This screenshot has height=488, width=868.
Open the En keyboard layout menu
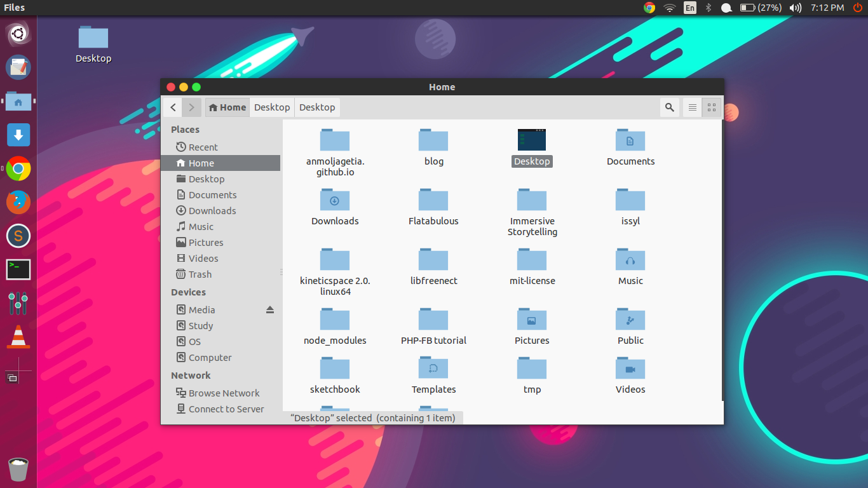689,8
